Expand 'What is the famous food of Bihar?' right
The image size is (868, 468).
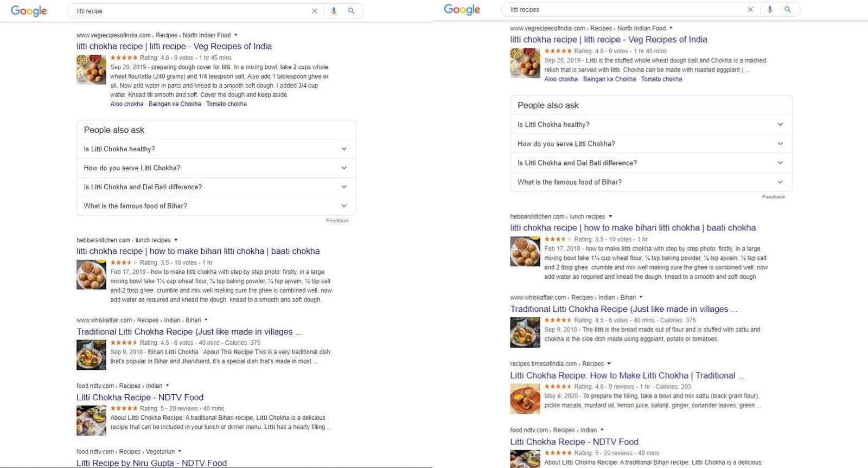pyautogui.click(x=651, y=182)
